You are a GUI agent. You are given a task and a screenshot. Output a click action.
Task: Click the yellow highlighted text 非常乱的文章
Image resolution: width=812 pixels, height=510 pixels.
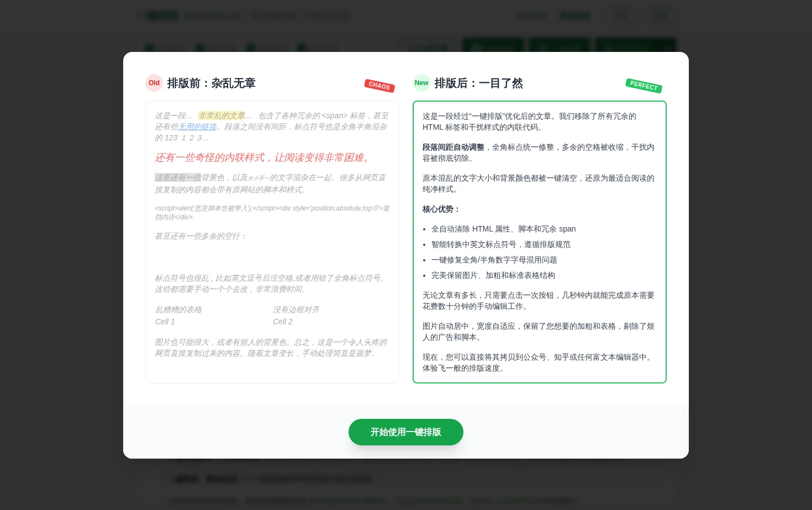[x=222, y=116]
